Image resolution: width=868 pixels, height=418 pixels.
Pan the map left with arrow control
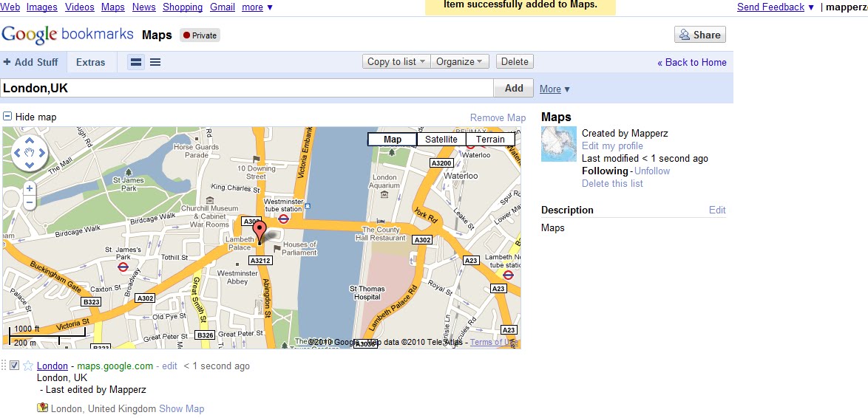tap(17, 153)
